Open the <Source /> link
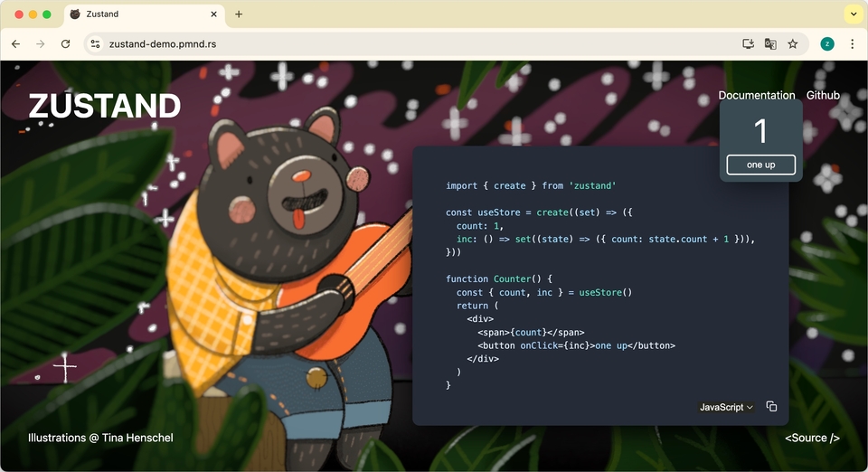Viewport: 868px width, 472px height. click(812, 438)
